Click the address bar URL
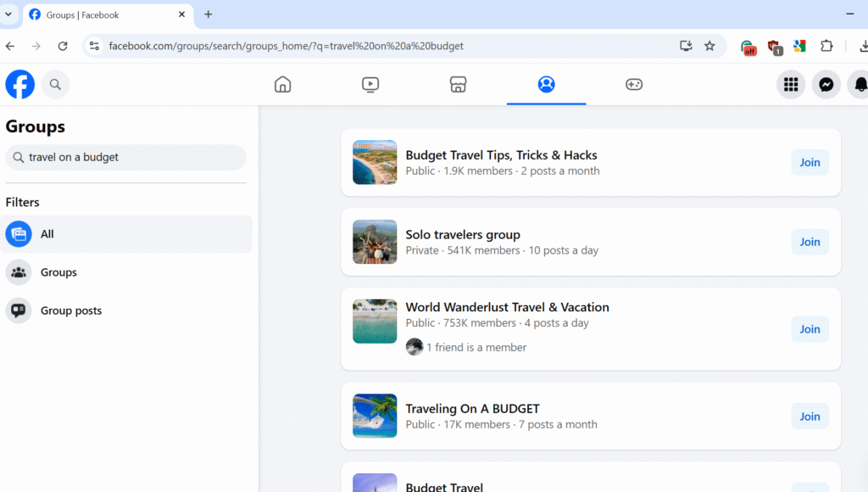The width and height of the screenshot is (868, 492). pyautogui.click(x=286, y=46)
